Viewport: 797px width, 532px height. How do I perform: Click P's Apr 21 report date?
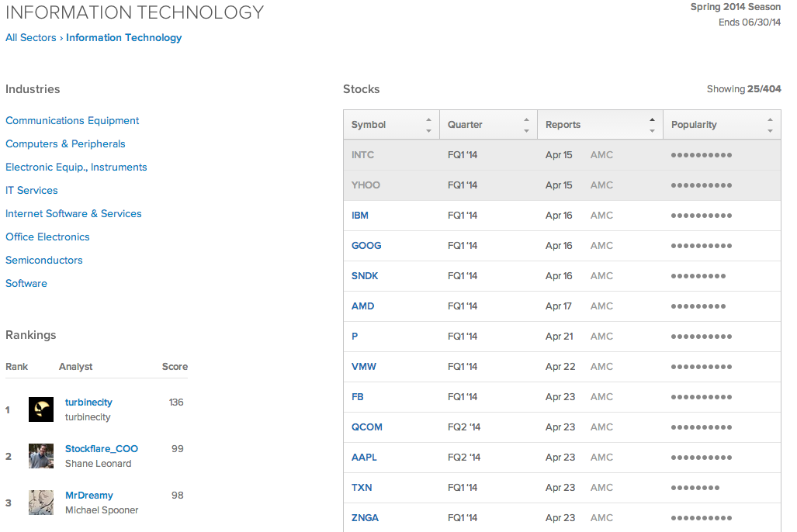[x=559, y=337]
